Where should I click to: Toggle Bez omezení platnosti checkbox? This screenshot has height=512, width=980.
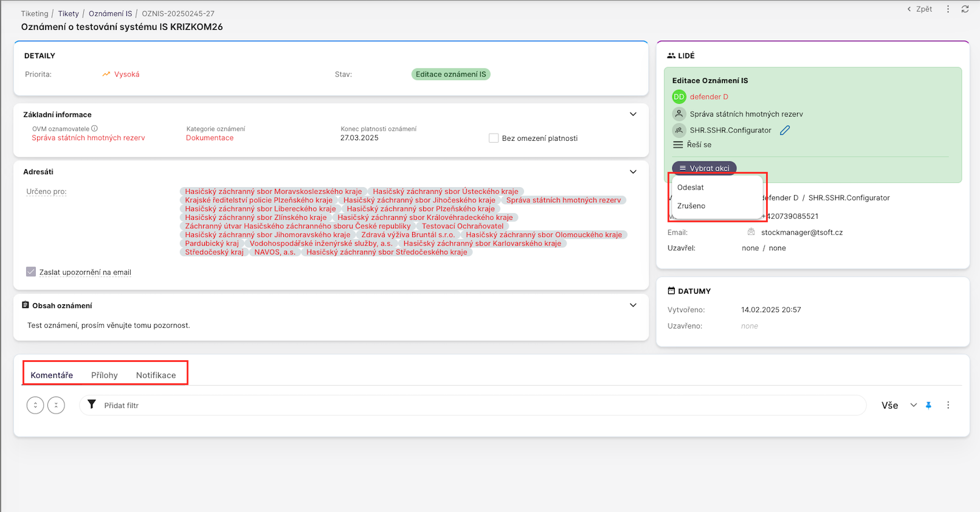494,138
